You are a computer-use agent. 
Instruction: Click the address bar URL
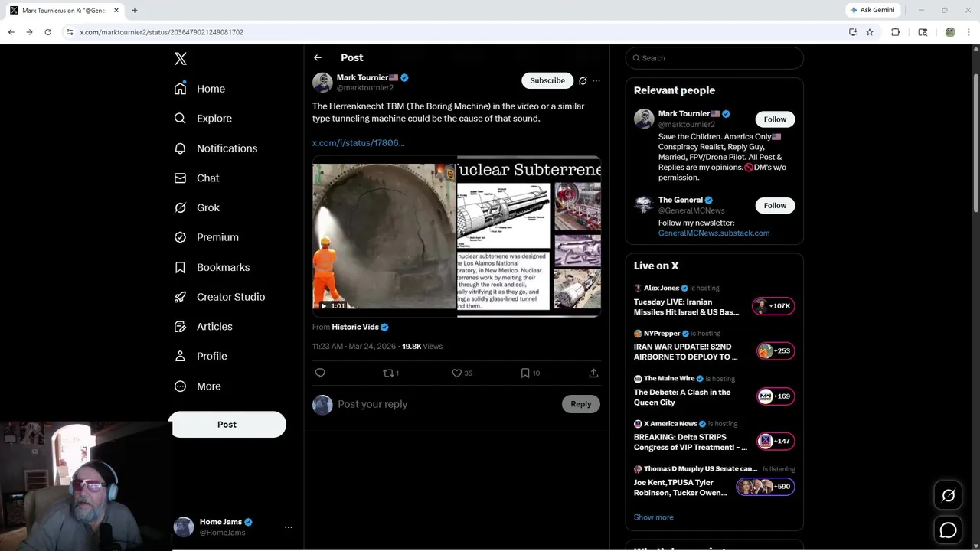(162, 32)
